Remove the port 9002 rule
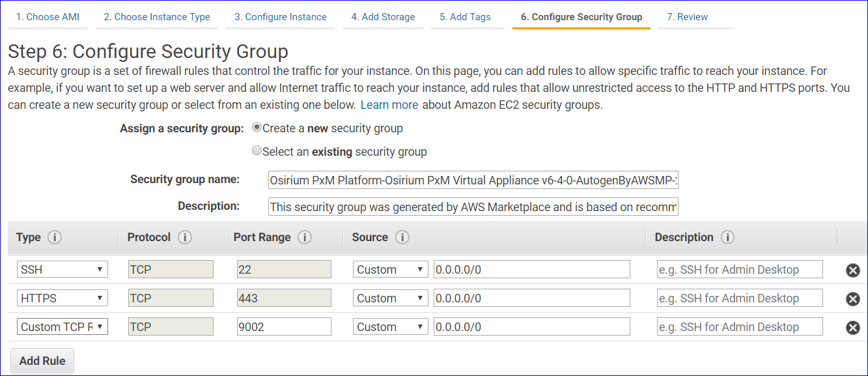This screenshot has height=376, width=868. tap(852, 327)
